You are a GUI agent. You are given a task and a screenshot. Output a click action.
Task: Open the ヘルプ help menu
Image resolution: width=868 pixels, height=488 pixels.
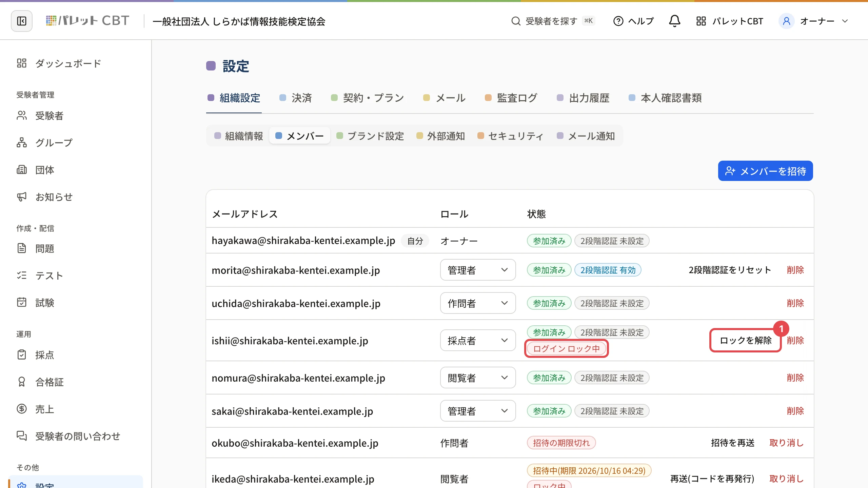pos(633,21)
